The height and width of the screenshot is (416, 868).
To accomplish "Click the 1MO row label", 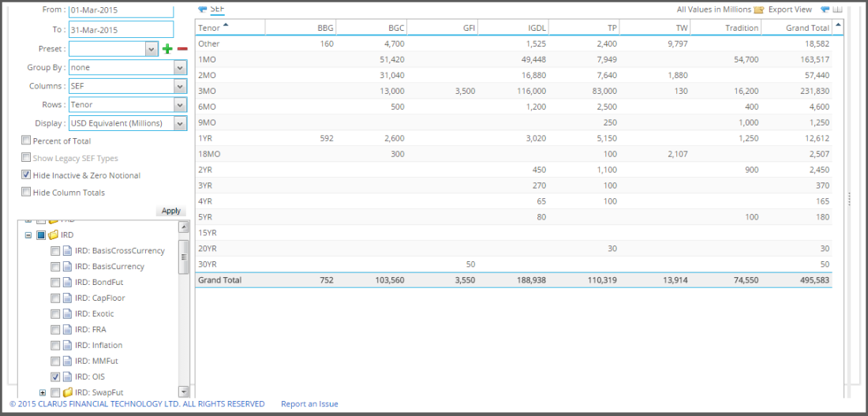I will (207, 59).
